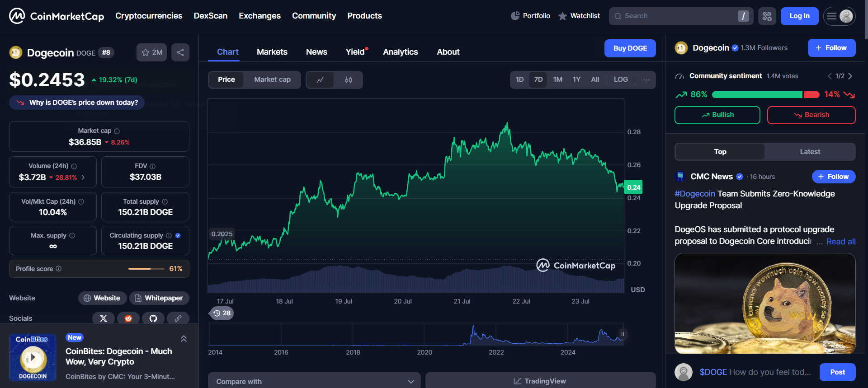The height and width of the screenshot is (388, 868).
Task: Open the Community menu
Action: (x=314, y=16)
